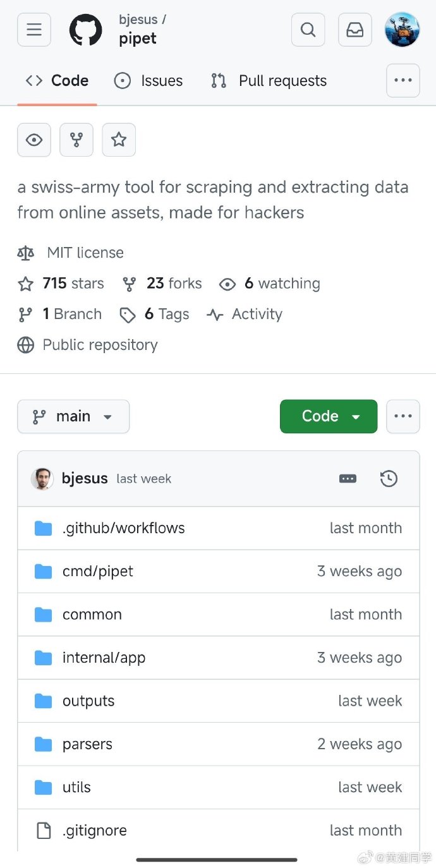Image resolution: width=436 pixels, height=868 pixels.
Task: Star the repository with star button
Action: pyautogui.click(x=119, y=140)
